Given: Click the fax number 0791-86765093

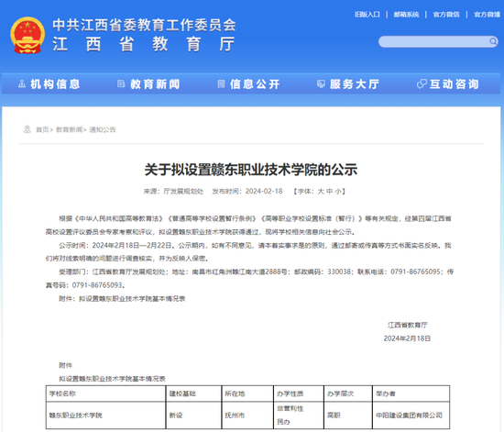Looking at the screenshot, I should pyautogui.click(x=97, y=285).
